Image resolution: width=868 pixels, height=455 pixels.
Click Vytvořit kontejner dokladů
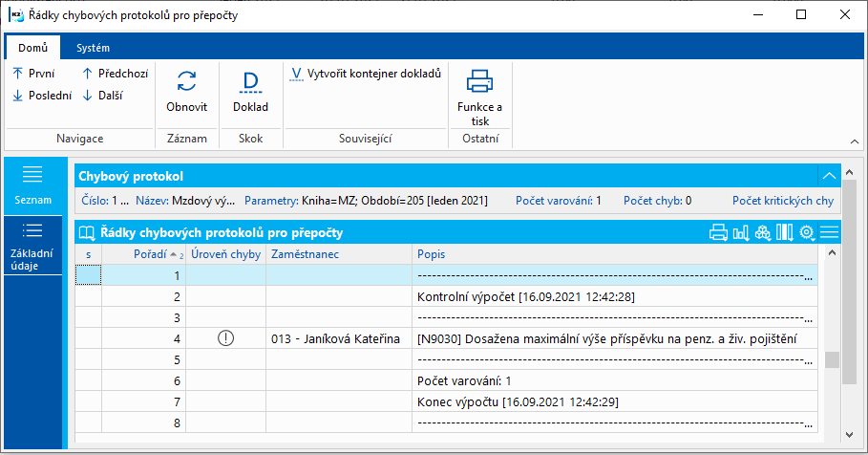[x=366, y=74]
